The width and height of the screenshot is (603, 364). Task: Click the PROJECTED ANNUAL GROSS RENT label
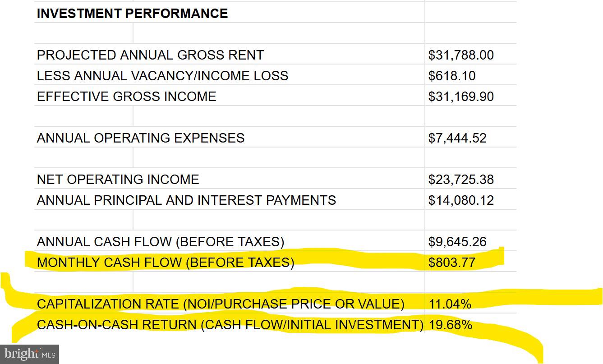[x=150, y=55]
